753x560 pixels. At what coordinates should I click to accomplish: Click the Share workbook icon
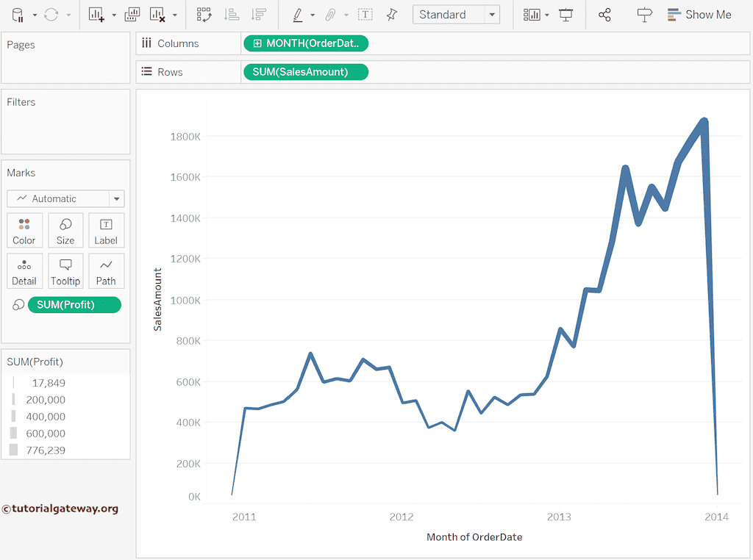pyautogui.click(x=604, y=14)
